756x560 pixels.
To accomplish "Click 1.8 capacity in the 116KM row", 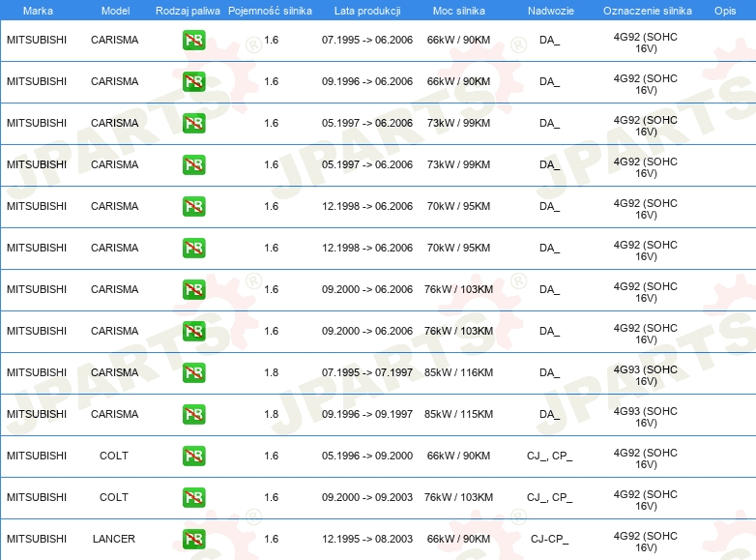I will point(271,373).
